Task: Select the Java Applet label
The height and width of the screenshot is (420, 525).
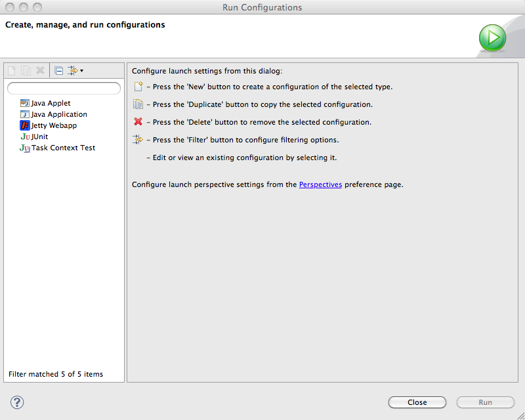Action: pyautogui.click(x=51, y=103)
